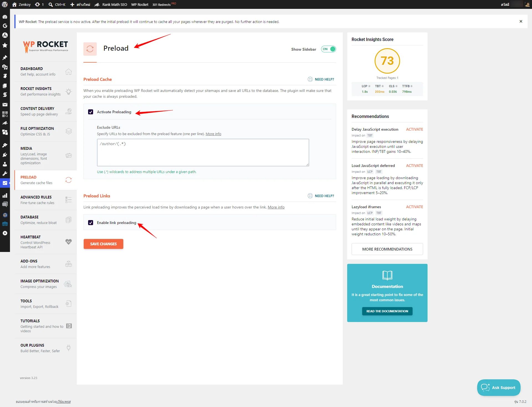The image size is (532, 407).
Task: Open the Tools import/export tab
Action: tap(46, 304)
